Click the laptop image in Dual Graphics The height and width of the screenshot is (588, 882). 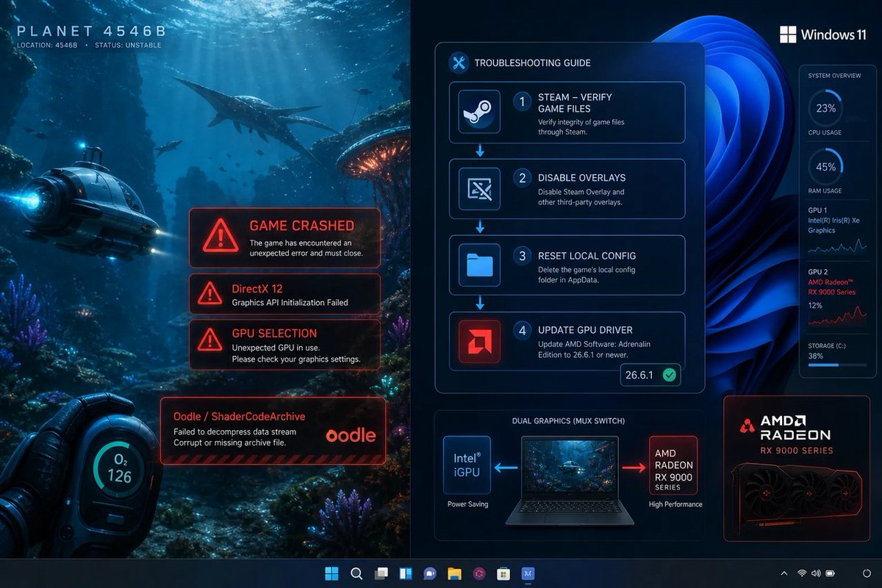(x=570, y=481)
